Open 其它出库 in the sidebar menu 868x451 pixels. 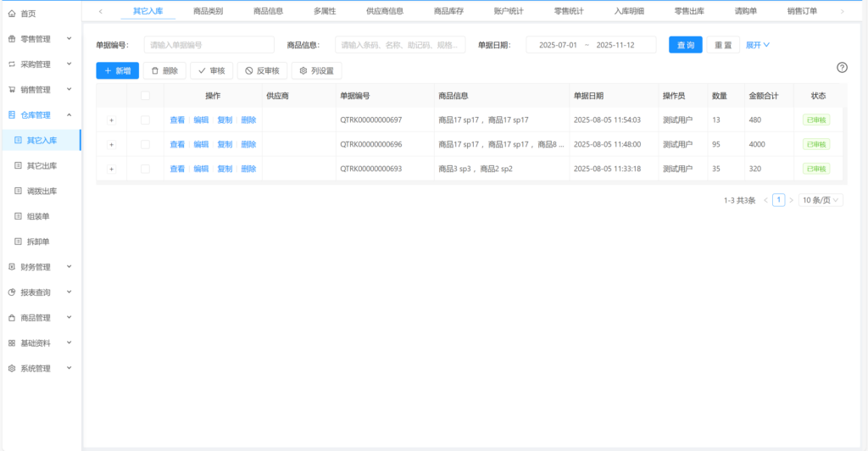(x=42, y=165)
